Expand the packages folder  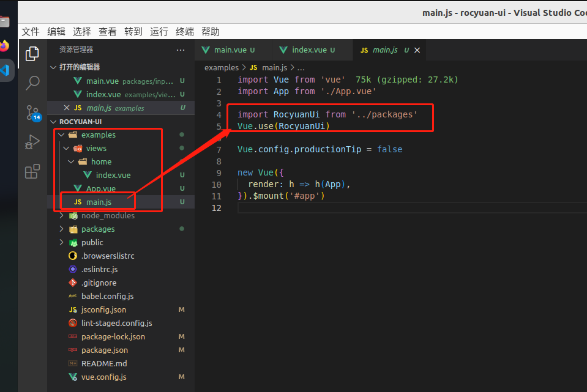point(61,229)
